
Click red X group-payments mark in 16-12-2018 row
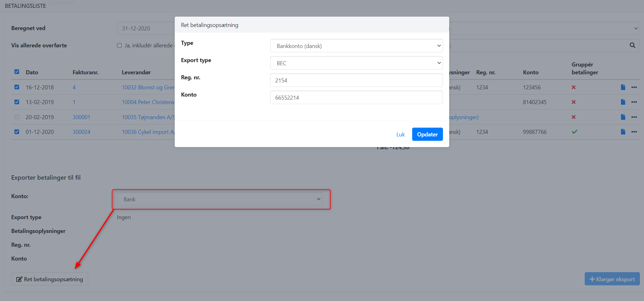click(x=573, y=87)
